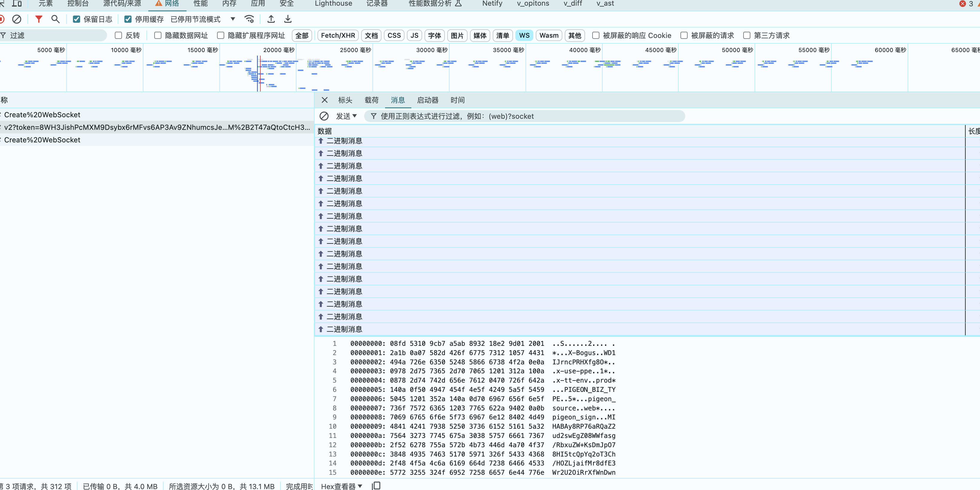
Task: Open the throttling mode dropdown
Action: 233,19
